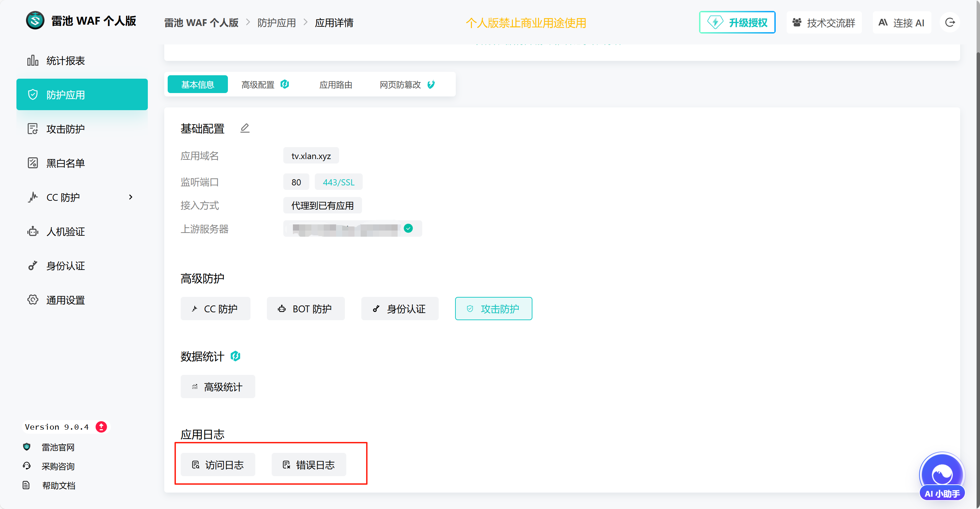Click the red update badge near Version
The height and width of the screenshot is (509, 980).
101,427
